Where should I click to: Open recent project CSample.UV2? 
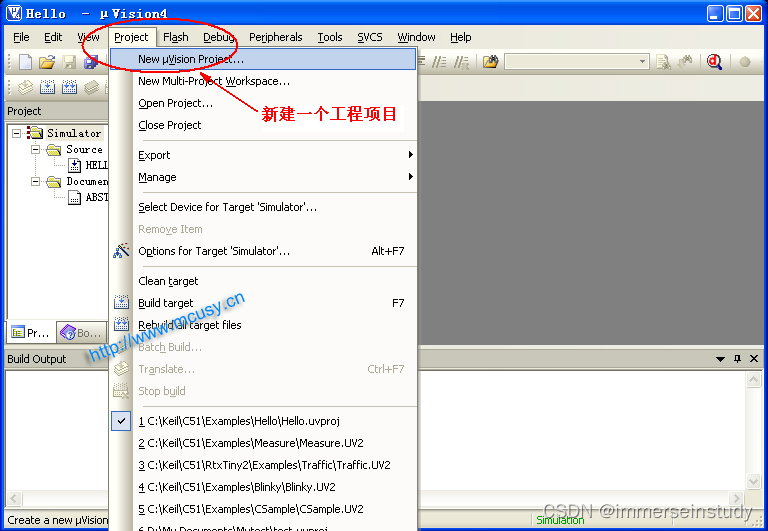coord(275,509)
